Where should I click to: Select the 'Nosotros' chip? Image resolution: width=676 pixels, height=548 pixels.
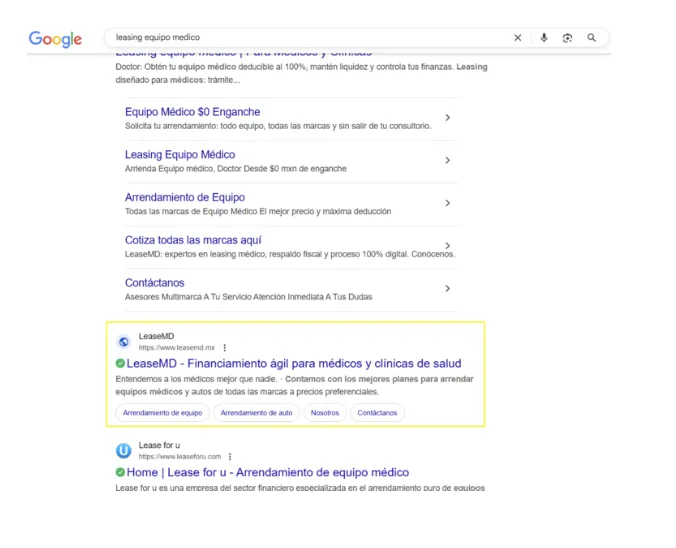point(325,413)
